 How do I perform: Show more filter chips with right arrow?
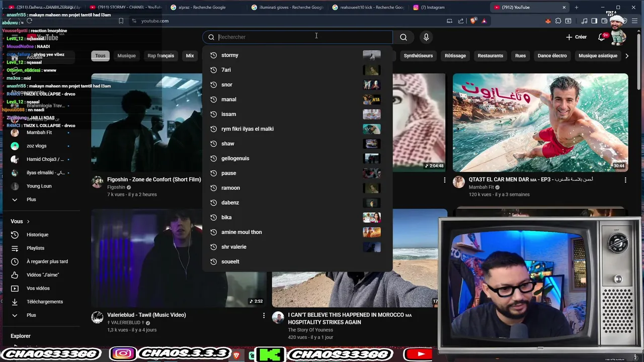tap(627, 56)
